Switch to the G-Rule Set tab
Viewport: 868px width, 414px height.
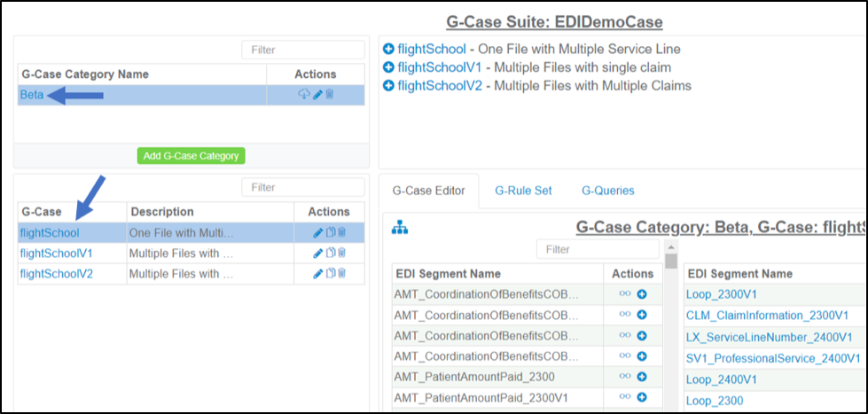pyautogui.click(x=523, y=191)
